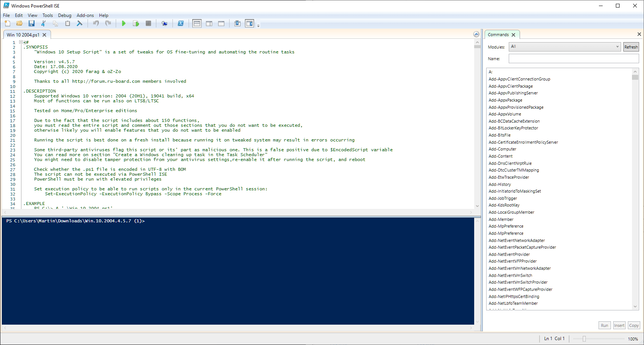Start PowerShell.exe in separate window icon

click(181, 23)
